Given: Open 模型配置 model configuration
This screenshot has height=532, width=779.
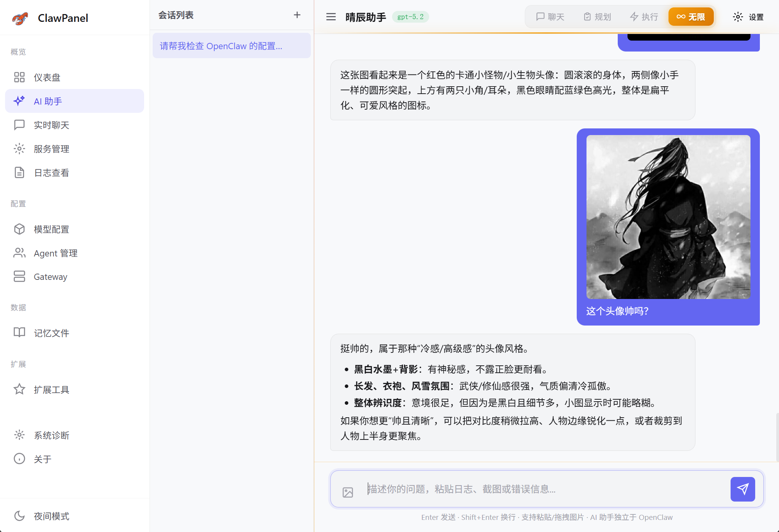Looking at the screenshot, I should [52, 229].
